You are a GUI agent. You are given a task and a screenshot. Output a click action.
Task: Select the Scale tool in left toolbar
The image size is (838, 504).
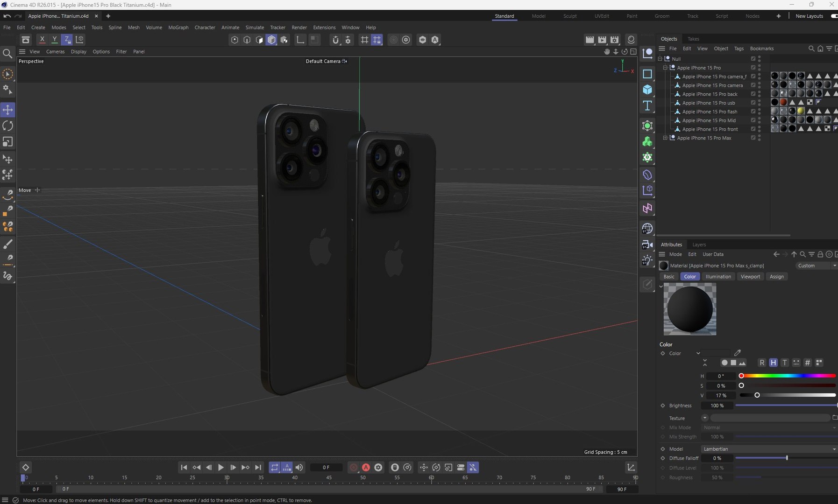8,142
